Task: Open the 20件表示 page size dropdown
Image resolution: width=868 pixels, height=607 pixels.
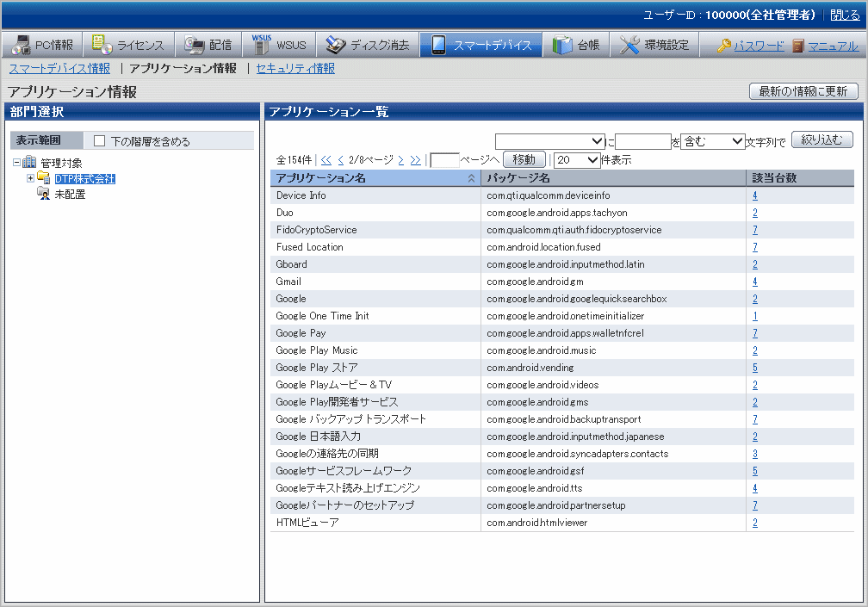Action: point(577,159)
